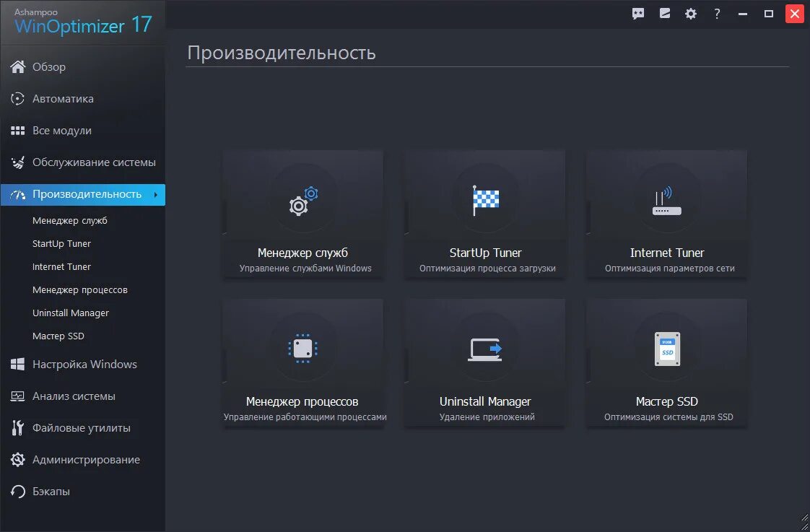Click text 'Оптимизация параметров сети'
Image resolution: width=810 pixels, height=532 pixels.
pos(669,269)
